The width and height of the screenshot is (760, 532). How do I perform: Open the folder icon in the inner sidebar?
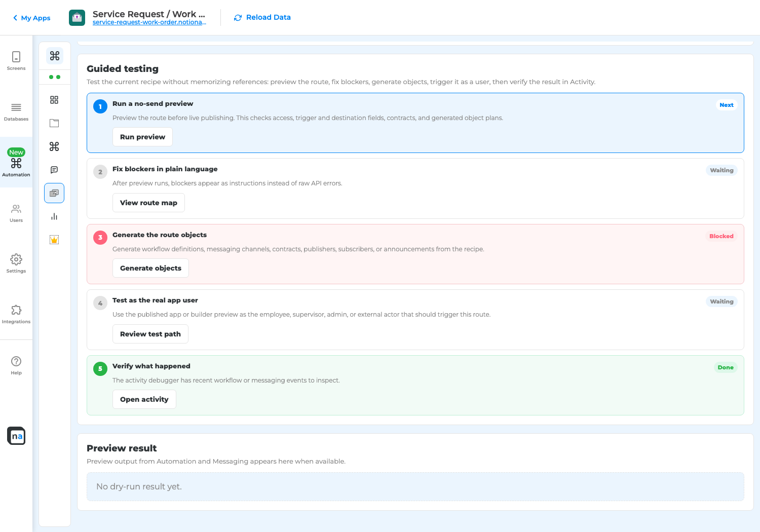(x=54, y=123)
